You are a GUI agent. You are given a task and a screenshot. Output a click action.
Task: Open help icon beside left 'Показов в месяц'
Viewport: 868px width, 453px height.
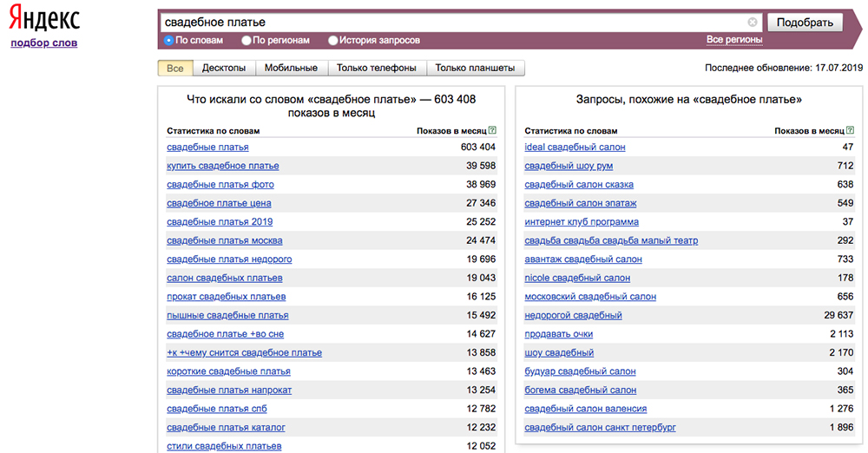click(x=493, y=131)
